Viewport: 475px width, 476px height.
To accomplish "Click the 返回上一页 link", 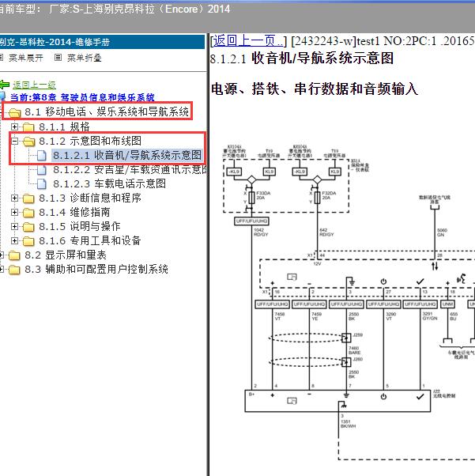I will (249, 40).
